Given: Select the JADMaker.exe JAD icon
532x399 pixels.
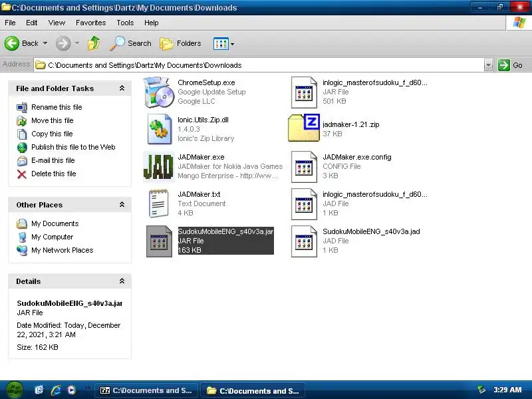Looking at the screenshot, I should (159, 167).
